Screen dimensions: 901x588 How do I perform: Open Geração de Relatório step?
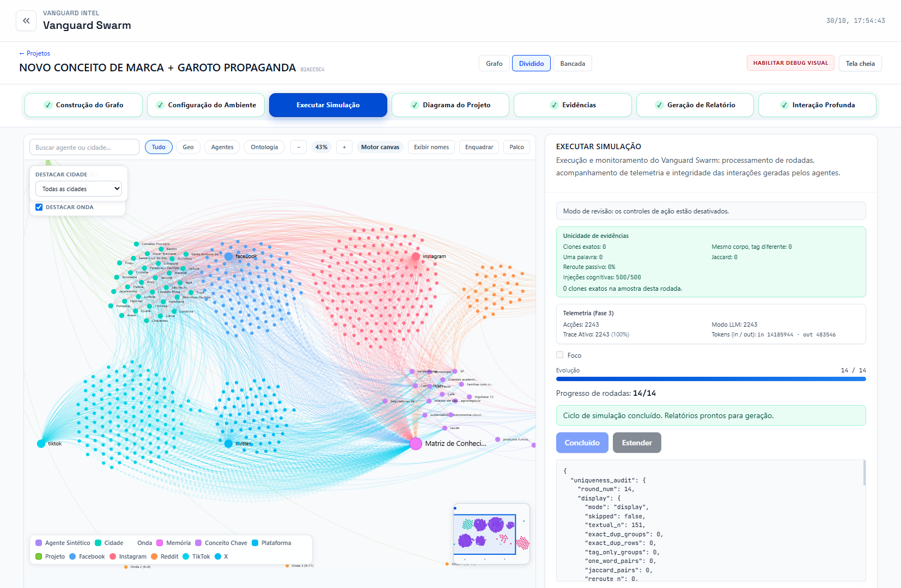pyautogui.click(x=695, y=105)
